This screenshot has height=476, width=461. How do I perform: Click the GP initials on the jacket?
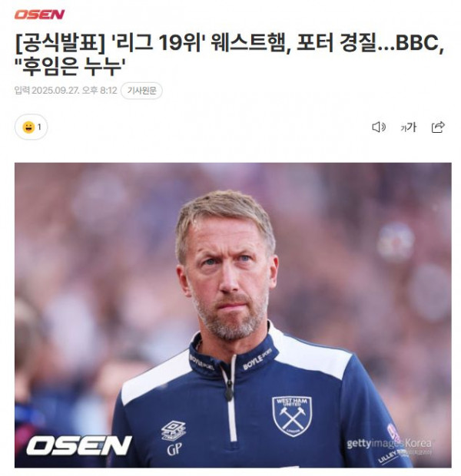pyautogui.click(x=174, y=449)
